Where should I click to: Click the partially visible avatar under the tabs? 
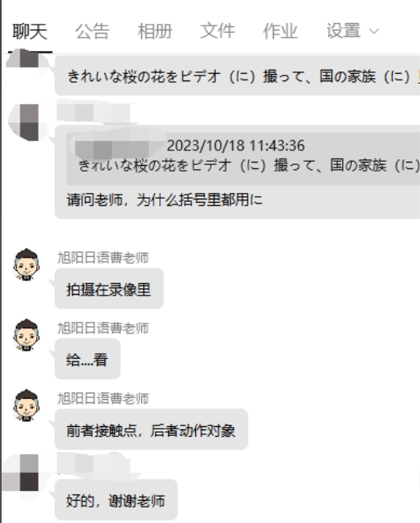tap(23, 58)
